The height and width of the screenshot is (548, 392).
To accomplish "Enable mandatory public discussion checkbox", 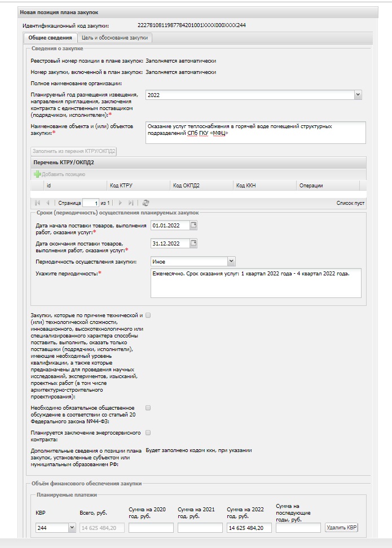I will (148, 408).
